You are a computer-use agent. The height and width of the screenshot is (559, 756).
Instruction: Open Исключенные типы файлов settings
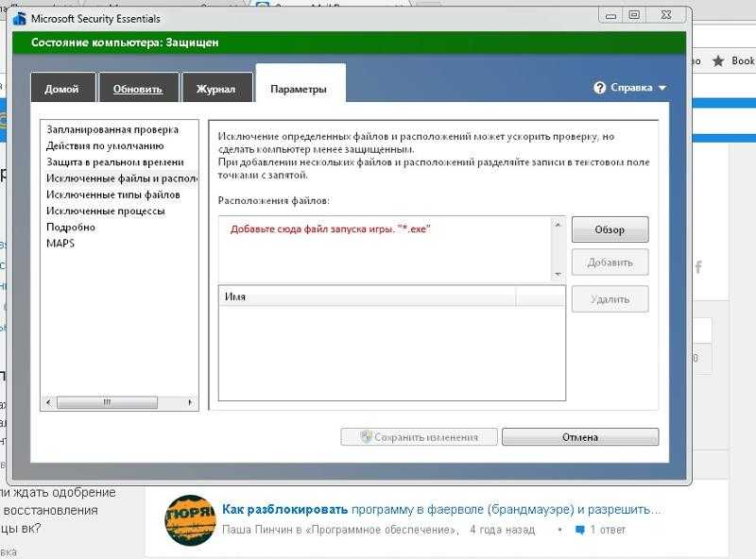click(112, 195)
